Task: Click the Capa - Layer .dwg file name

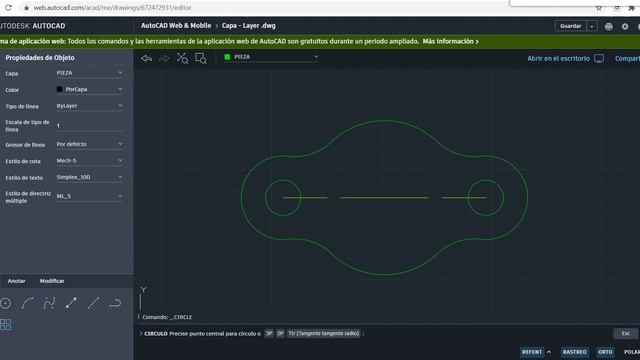Action: [249, 26]
